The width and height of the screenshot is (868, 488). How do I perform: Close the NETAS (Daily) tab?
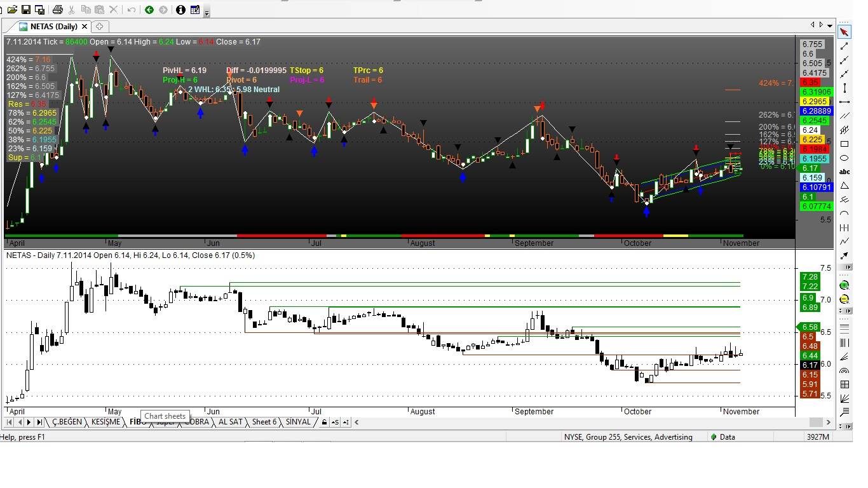pos(85,26)
